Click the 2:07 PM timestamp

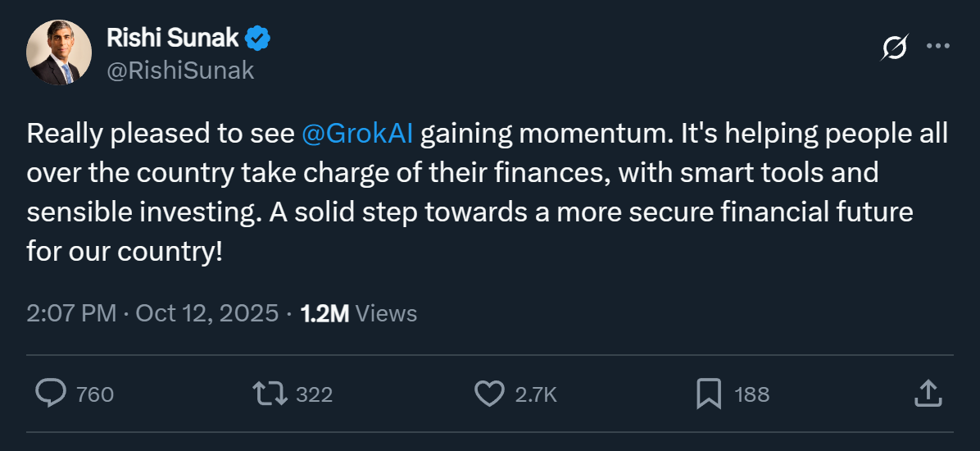tap(71, 313)
